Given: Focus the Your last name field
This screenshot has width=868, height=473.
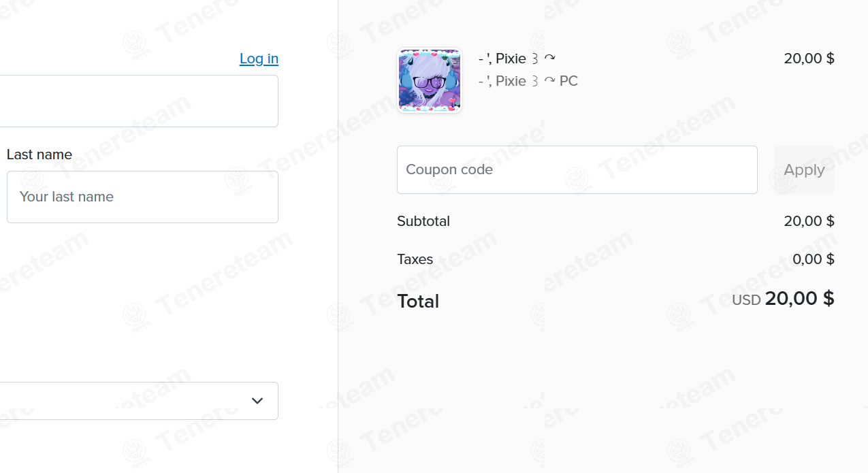Looking at the screenshot, I should tap(142, 197).
